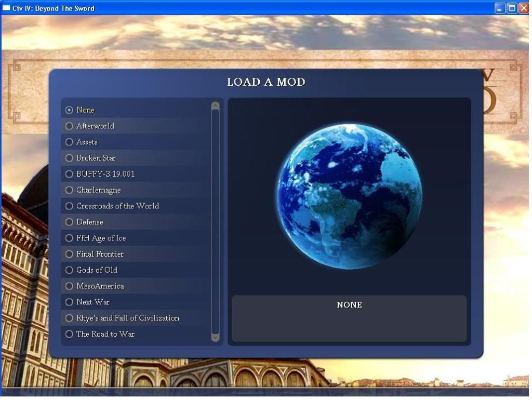Click the Final Frontier label text
Image resolution: width=532 pixels, height=413 pixels.
[x=100, y=254]
